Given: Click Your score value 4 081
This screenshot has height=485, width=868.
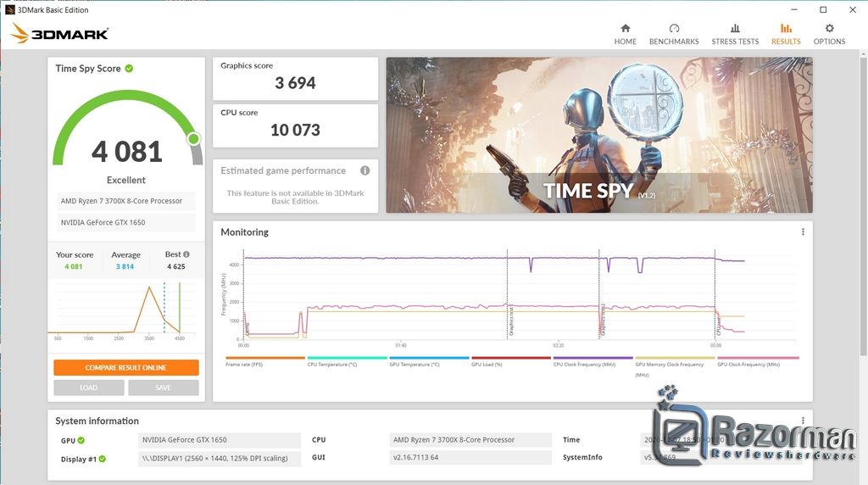Looking at the screenshot, I should [73, 266].
